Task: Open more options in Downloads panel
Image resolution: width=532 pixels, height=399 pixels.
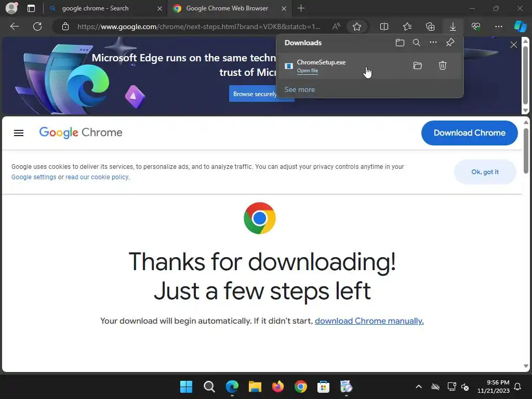Action: [x=433, y=43]
